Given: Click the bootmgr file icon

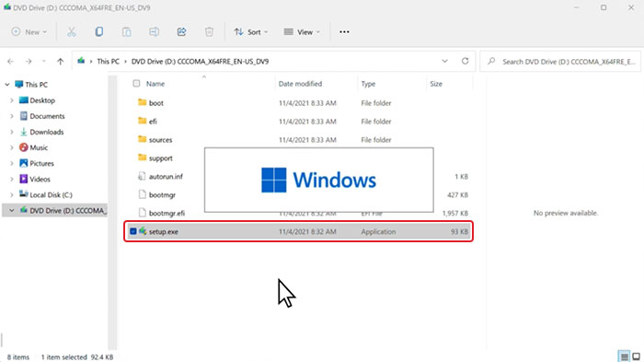Looking at the screenshot, I should pyautogui.click(x=142, y=194).
